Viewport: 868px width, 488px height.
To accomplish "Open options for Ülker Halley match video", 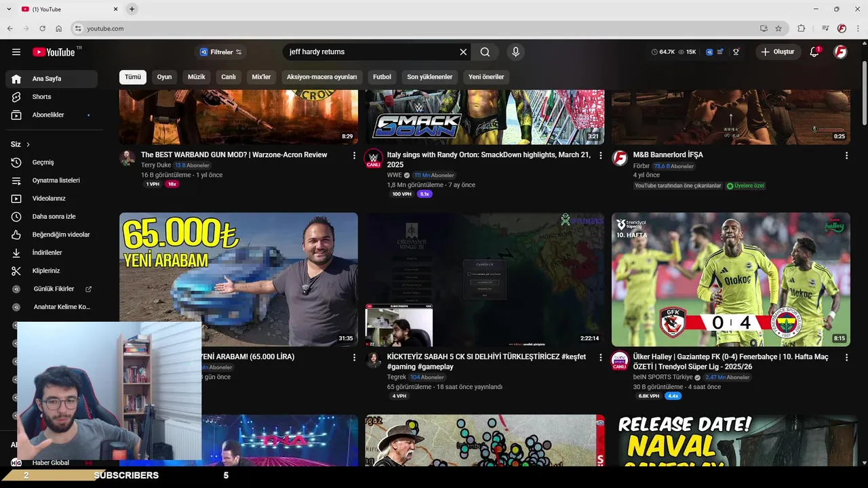I will point(846,357).
